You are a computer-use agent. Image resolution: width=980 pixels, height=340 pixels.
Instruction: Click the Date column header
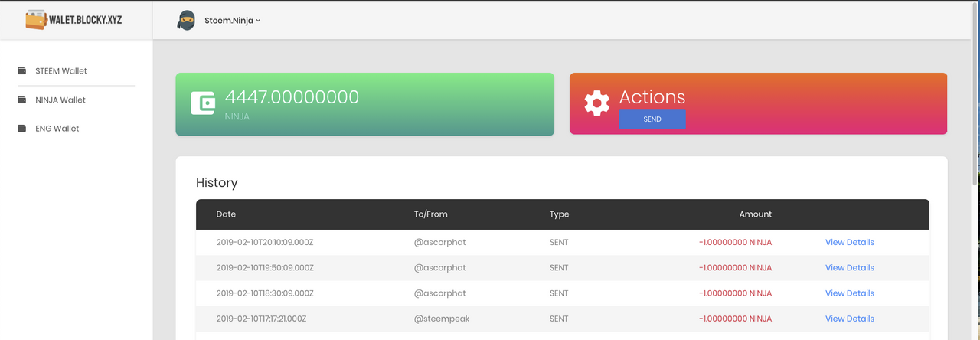(226, 214)
